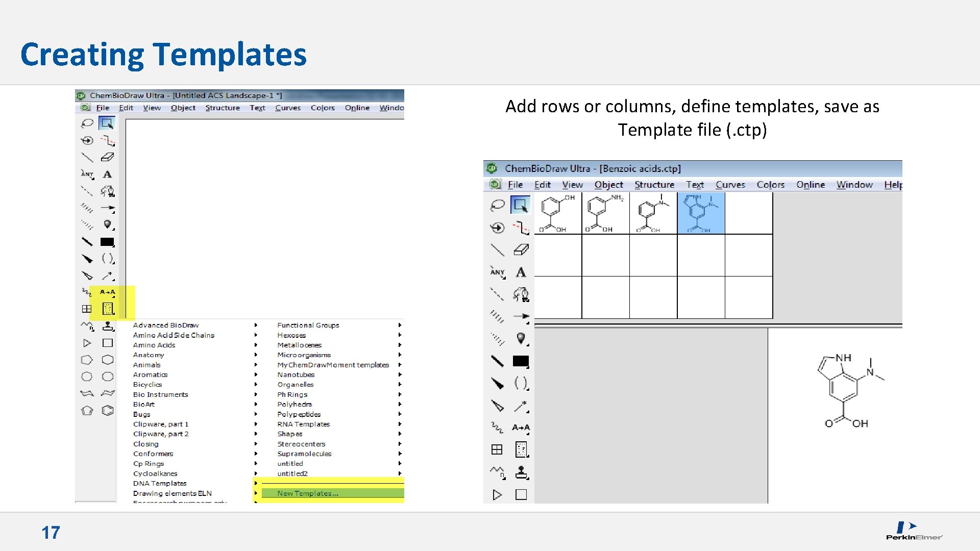Select the Chemical Symbol A→A tool
980x551 pixels.
[x=521, y=428]
